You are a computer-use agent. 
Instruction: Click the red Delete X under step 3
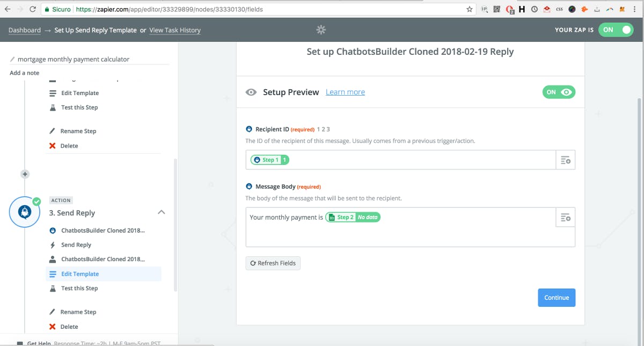tap(53, 327)
